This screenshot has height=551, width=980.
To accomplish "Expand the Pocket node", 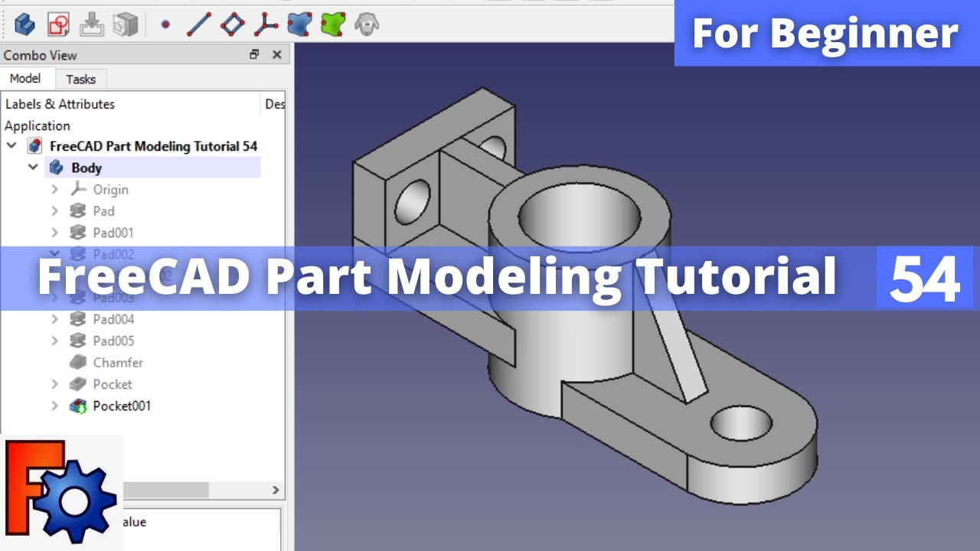I will click(x=54, y=383).
